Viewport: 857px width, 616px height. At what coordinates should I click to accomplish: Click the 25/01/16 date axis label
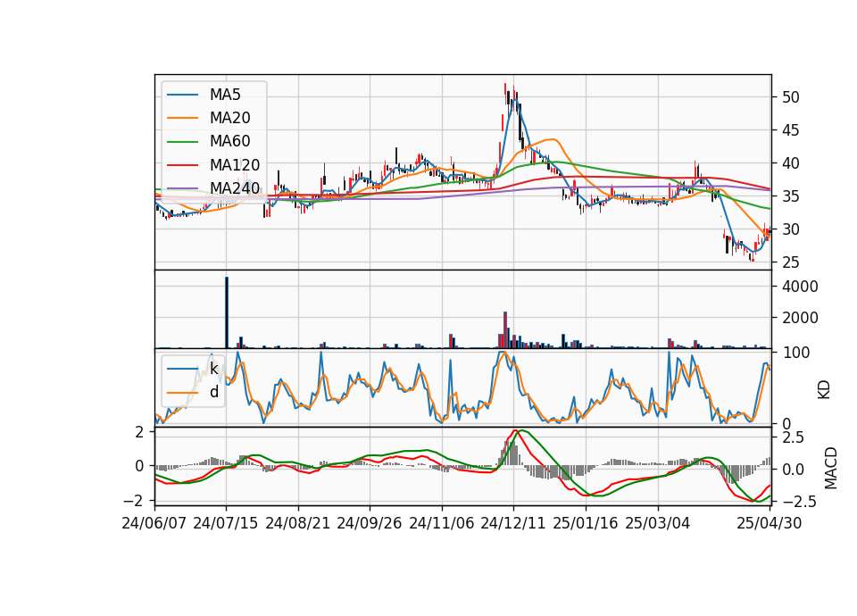click(586, 524)
